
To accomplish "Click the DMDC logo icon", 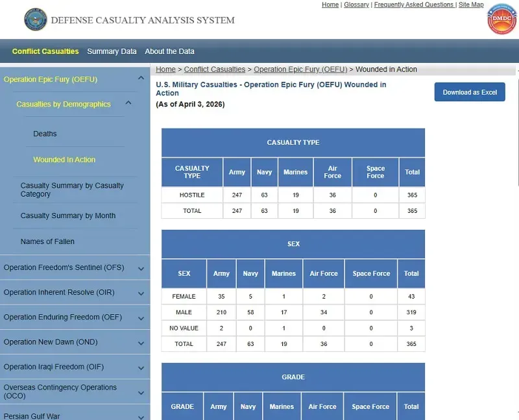I will pos(501,19).
